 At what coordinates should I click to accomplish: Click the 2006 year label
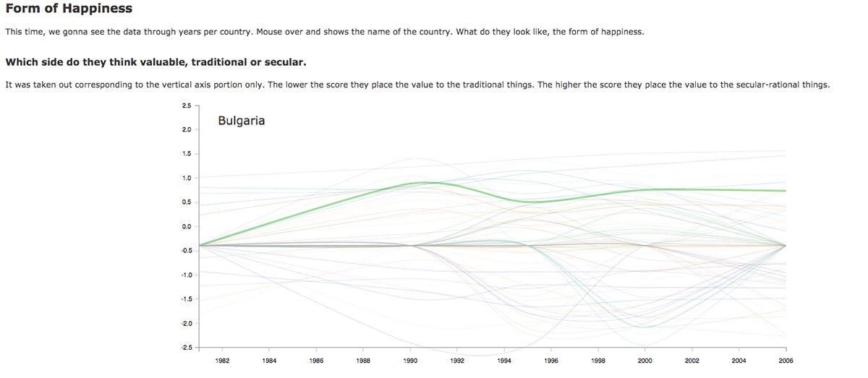coord(786,360)
